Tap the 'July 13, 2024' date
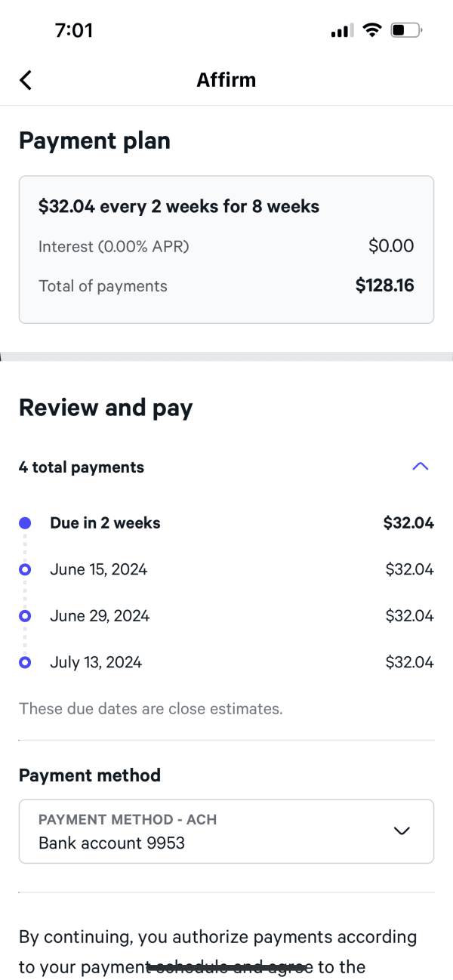Viewport: 453px width, 980px height. [x=96, y=663]
